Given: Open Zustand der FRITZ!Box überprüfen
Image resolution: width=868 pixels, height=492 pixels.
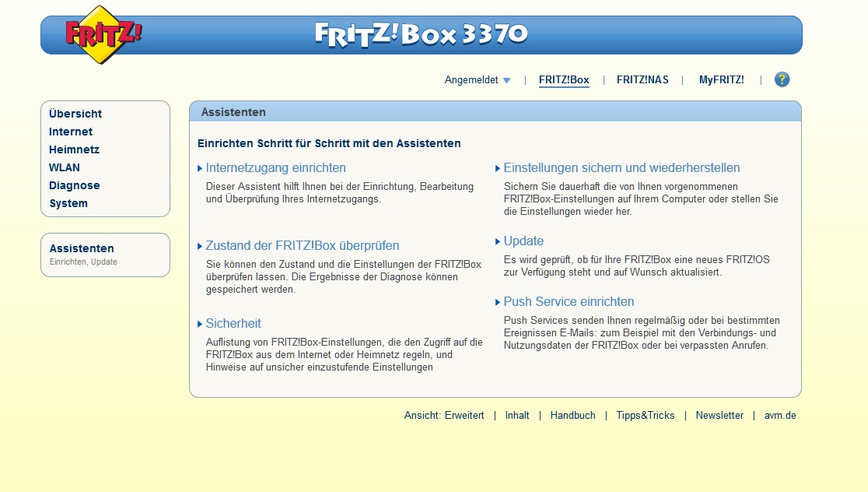Looking at the screenshot, I should click(303, 245).
